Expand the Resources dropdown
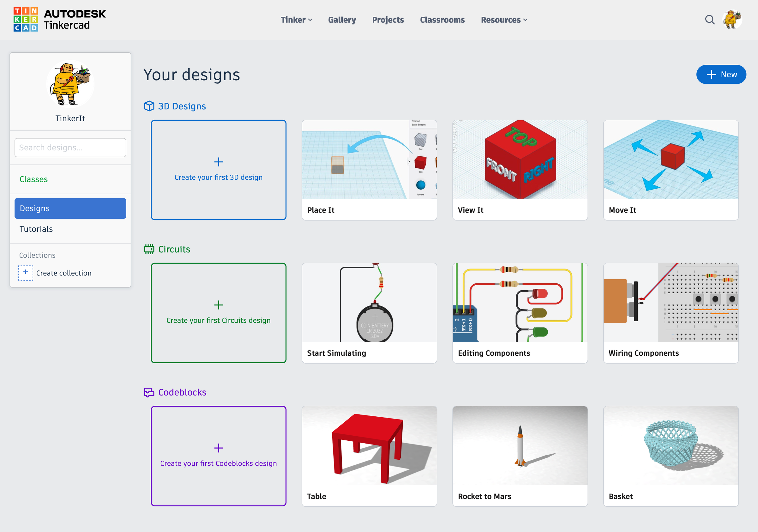The height and width of the screenshot is (532, 758). coord(503,20)
